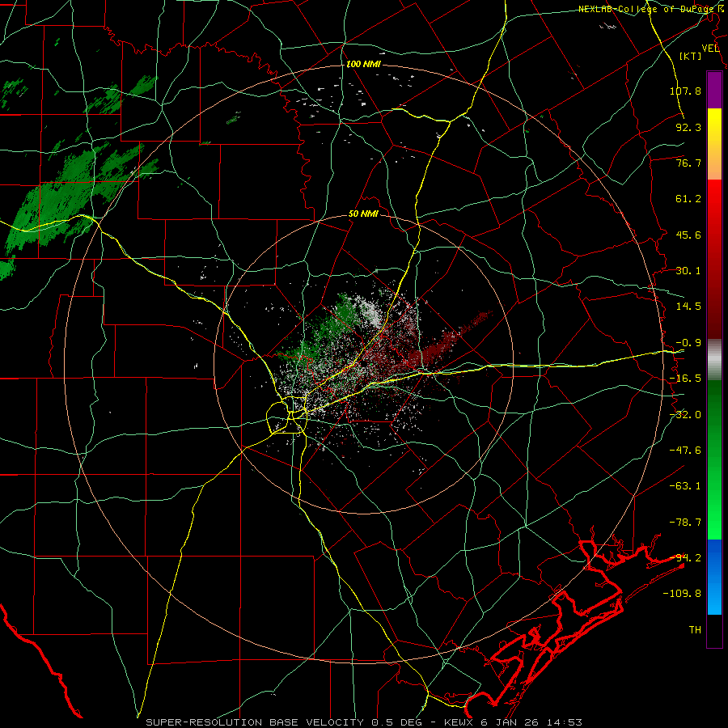
Task: Click the green segment of the color bar
Action: tap(714, 459)
